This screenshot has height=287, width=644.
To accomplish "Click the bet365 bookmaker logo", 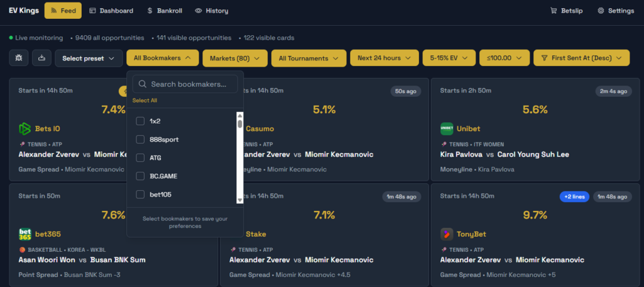I will (x=25, y=234).
